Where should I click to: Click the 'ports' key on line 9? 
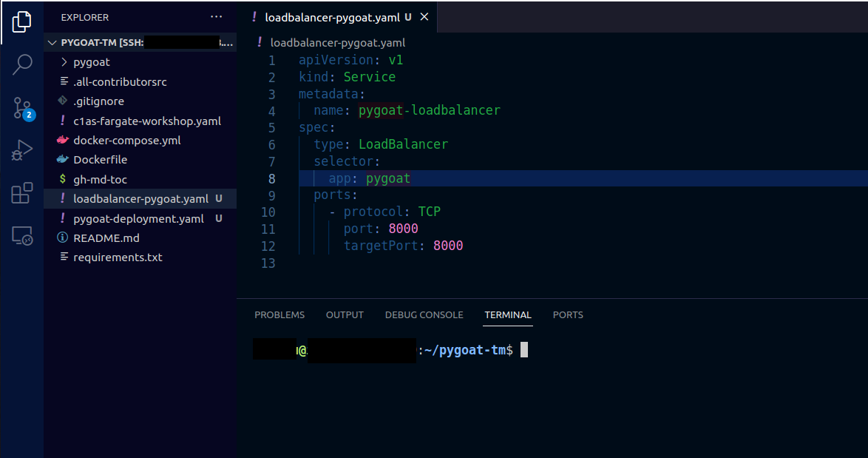click(332, 195)
